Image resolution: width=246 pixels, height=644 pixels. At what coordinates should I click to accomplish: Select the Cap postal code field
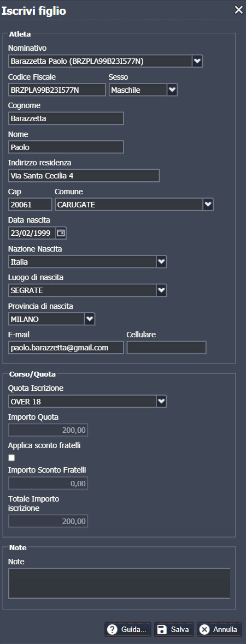[30, 204]
